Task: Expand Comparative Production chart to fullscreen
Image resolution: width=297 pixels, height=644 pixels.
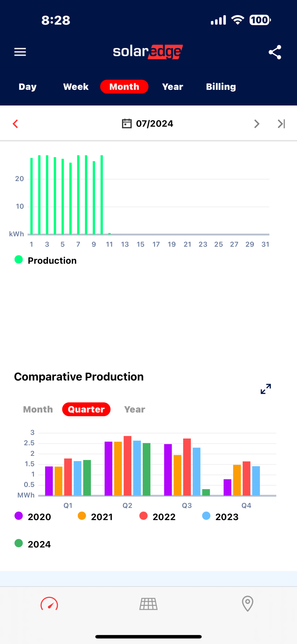Action: click(x=266, y=389)
